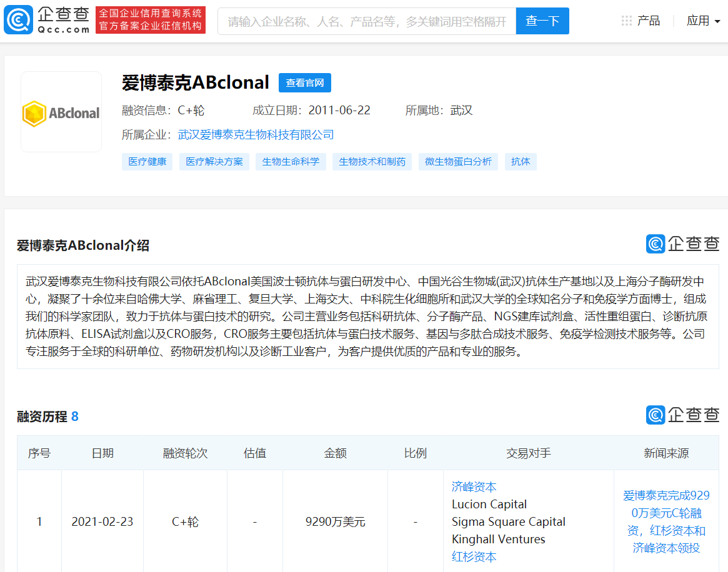Viewport: 728px width, 572px height.
Task: Click the 成立日期 2011-06-22 text
Action: click(312, 111)
